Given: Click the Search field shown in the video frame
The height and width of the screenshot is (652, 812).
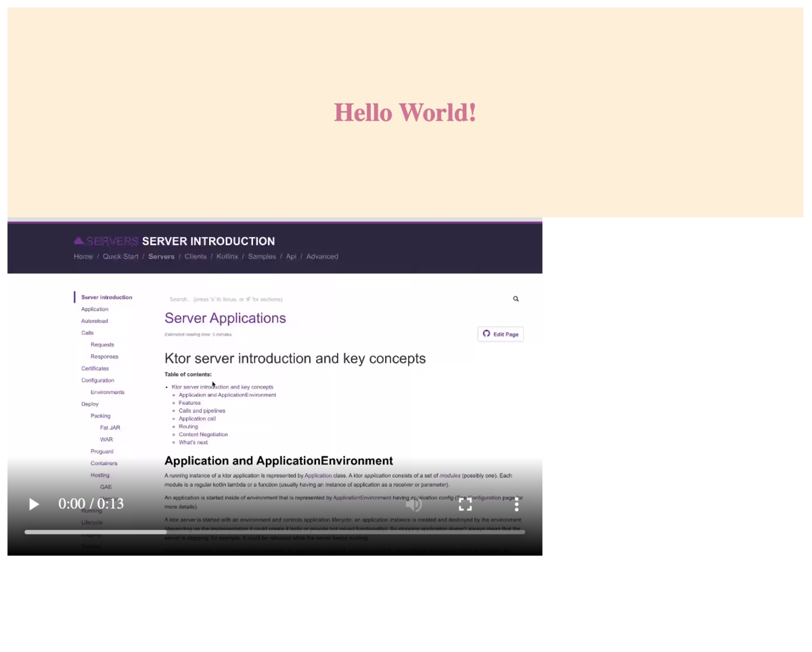Looking at the screenshot, I should (338, 299).
